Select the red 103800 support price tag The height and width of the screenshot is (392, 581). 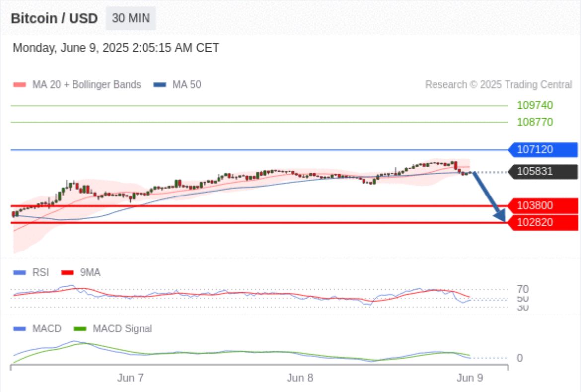point(542,205)
